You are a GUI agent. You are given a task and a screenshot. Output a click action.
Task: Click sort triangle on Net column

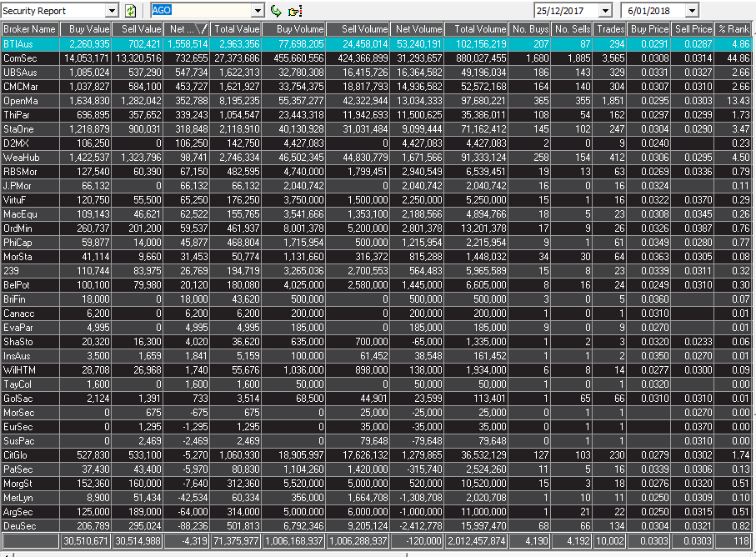click(x=202, y=29)
